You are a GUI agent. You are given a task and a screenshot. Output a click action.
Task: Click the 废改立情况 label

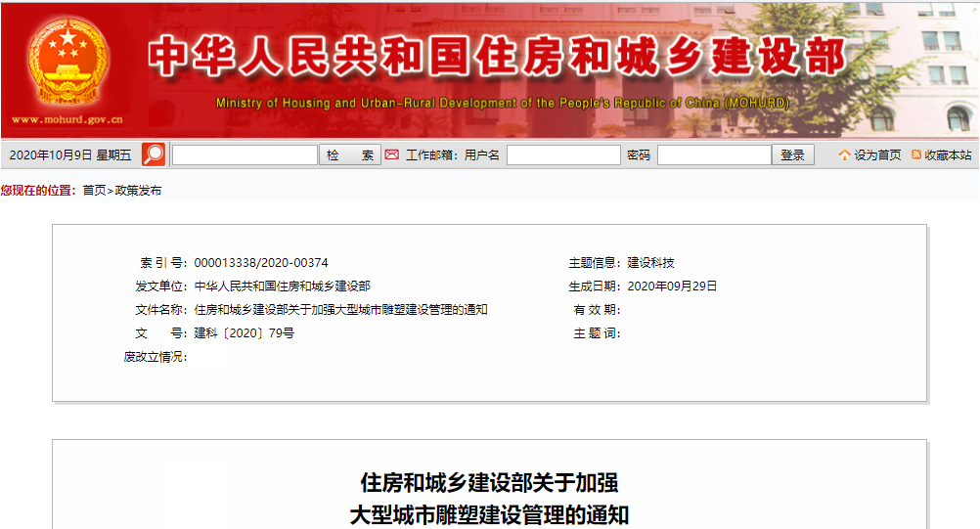[155, 357]
